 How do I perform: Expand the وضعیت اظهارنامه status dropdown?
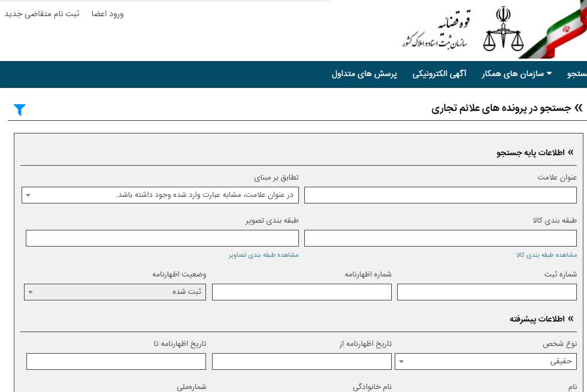[x=115, y=292]
